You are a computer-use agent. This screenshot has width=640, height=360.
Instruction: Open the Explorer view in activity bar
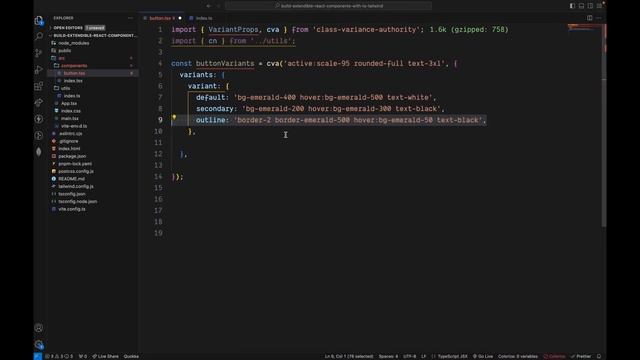pos(39,20)
